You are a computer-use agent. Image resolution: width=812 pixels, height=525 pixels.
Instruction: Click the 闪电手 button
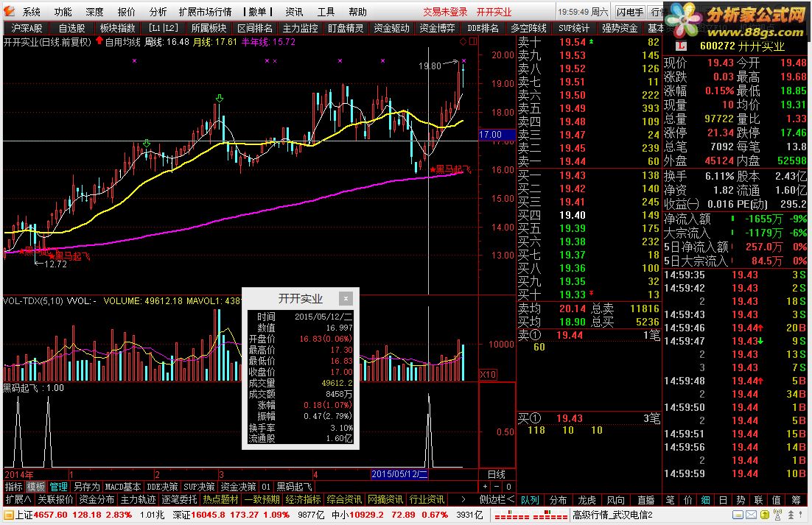point(630,12)
